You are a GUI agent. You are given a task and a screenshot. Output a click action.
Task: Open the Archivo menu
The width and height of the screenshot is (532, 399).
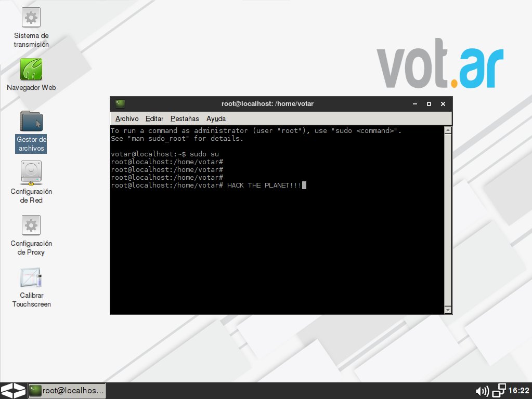pos(127,118)
